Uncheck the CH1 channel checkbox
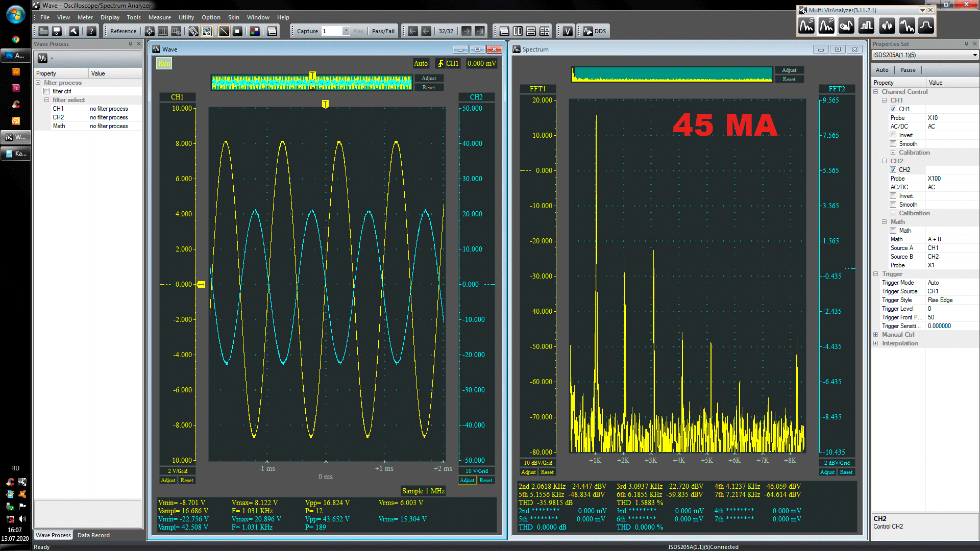This screenshot has height=551, width=980. pyautogui.click(x=893, y=109)
